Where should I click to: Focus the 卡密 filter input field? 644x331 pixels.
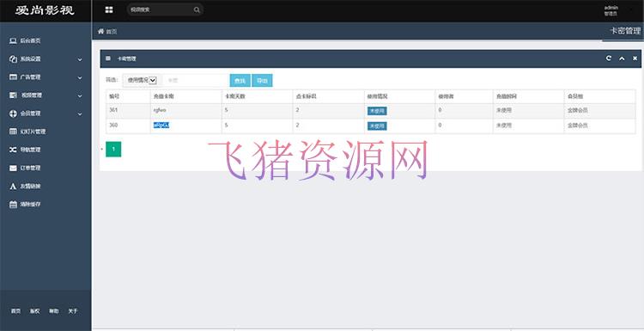coord(195,81)
